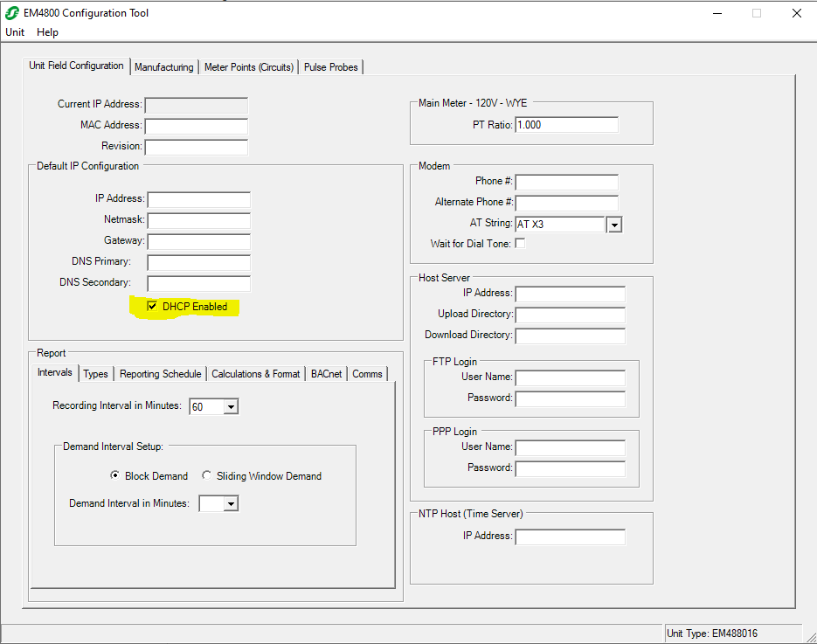Open the Reporting Schedule tab

160,374
